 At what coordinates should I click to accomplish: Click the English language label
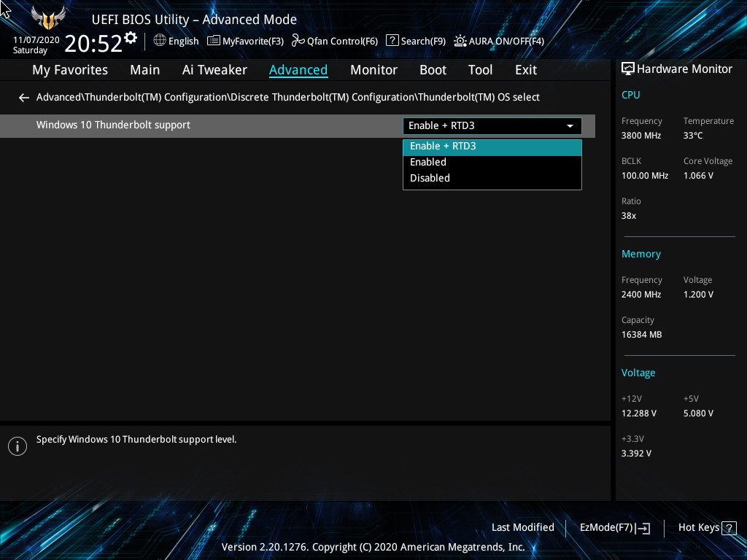tap(183, 42)
